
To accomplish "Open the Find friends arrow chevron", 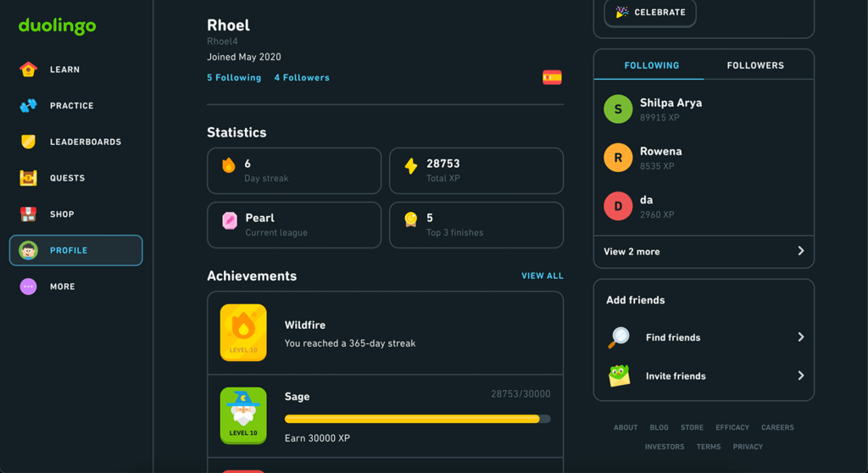I will 800,337.
